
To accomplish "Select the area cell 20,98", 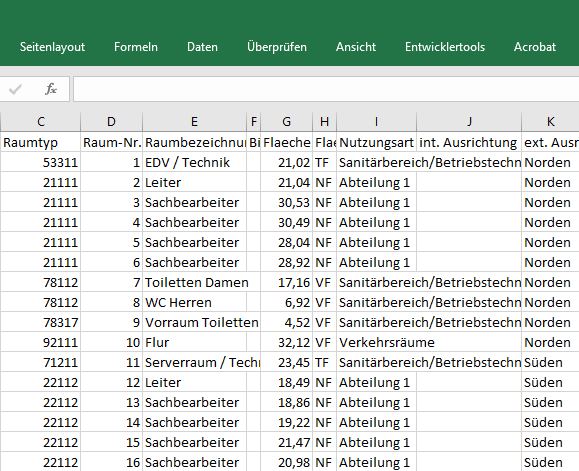I will [287, 462].
